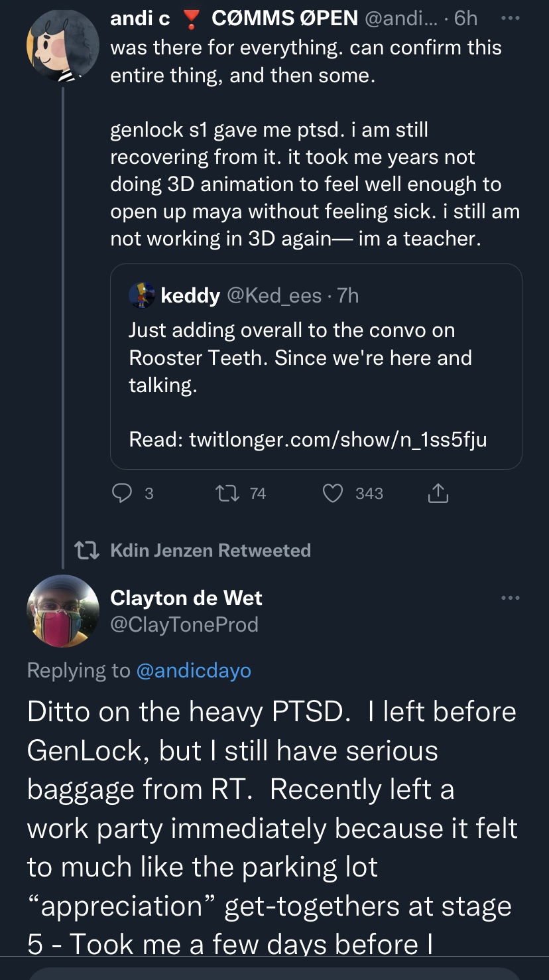Tap the Clayton de Wet display name
549x980 pixels.
[x=186, y=598]
